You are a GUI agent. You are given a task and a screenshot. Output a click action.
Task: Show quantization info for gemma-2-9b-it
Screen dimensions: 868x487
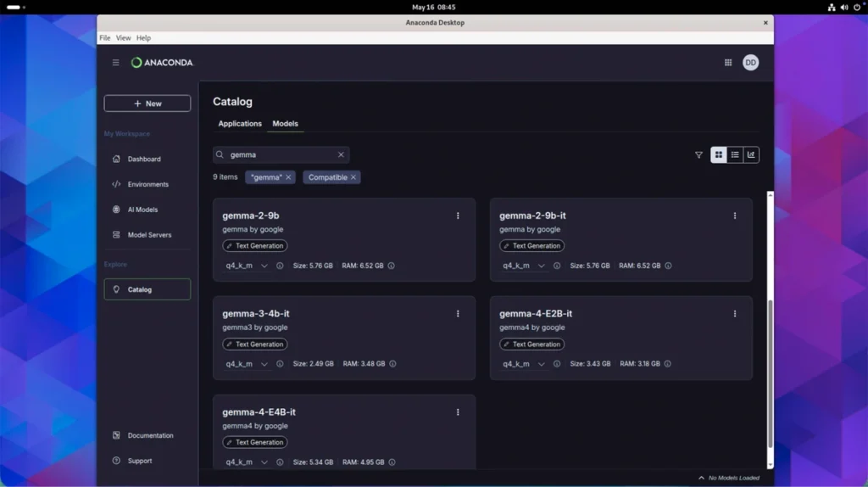pos(556,266)
